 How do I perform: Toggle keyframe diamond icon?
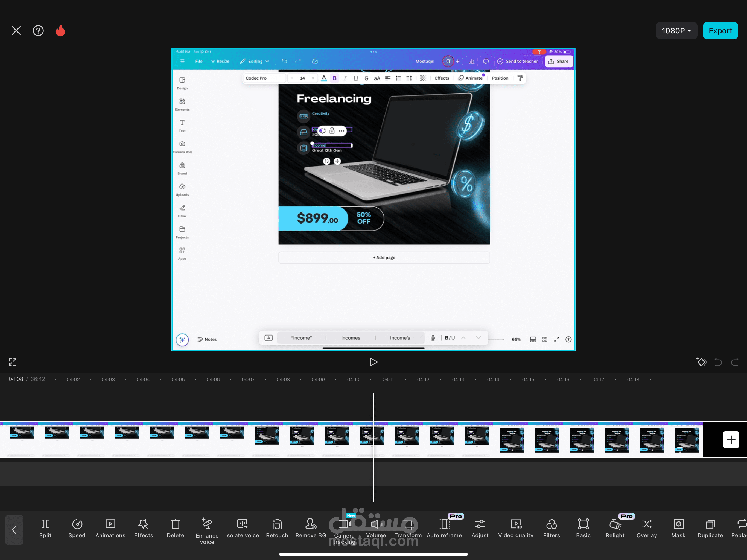pos(701,362)
